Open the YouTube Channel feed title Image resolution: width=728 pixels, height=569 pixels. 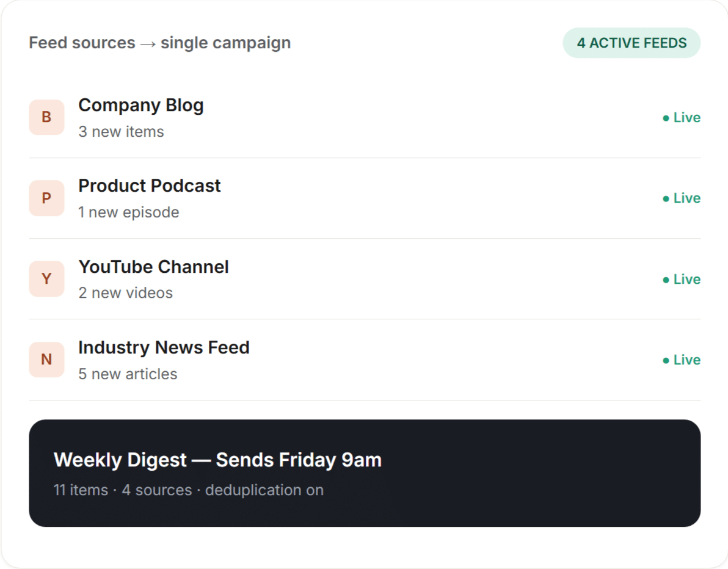click(153, 267)
